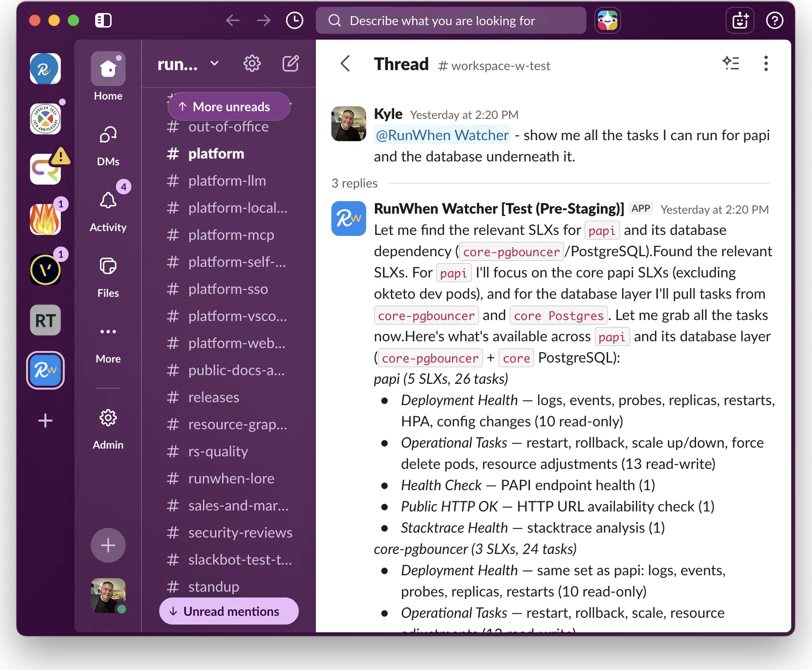
Task: Open the DMs tab
Action: pos(108,146)
